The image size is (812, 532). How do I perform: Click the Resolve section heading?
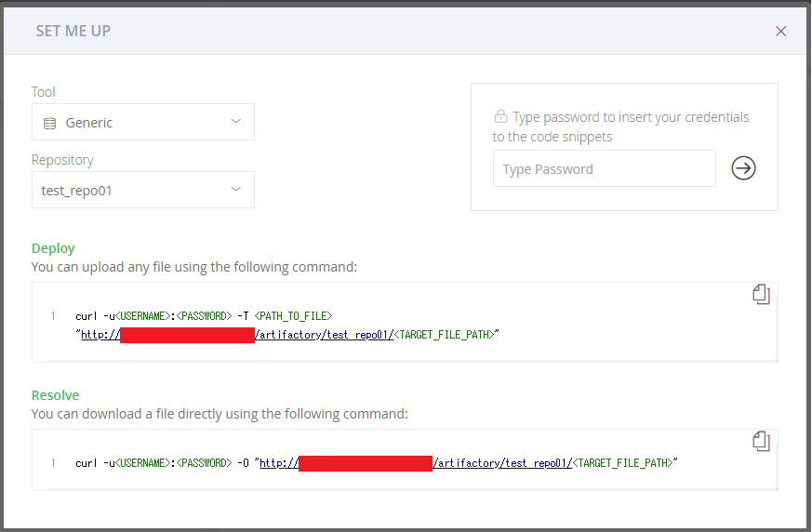(x=56, y=395)
